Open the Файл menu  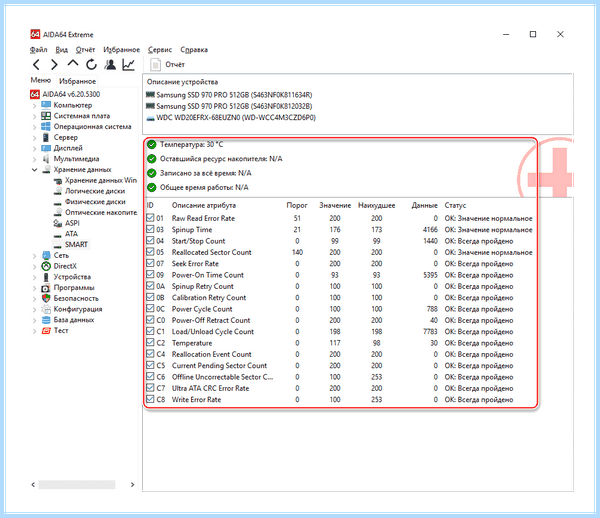[x=38, y=50]
